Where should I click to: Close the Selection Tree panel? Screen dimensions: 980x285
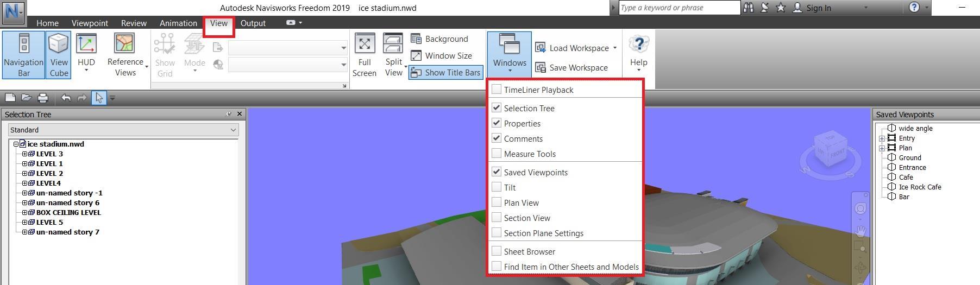coord(240,114)
